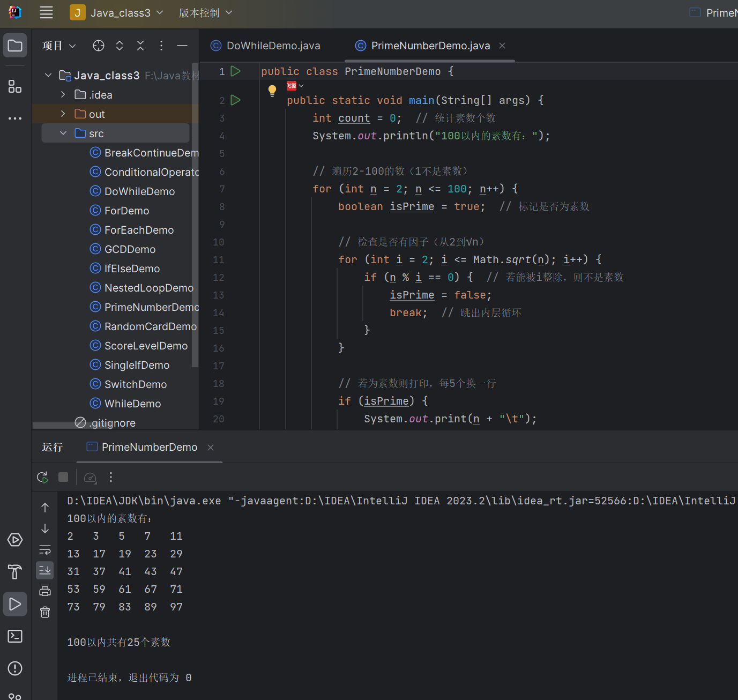Toggle the Project tool window button
This screenshot has height=700, width=738.
click(x=15, y=46)
